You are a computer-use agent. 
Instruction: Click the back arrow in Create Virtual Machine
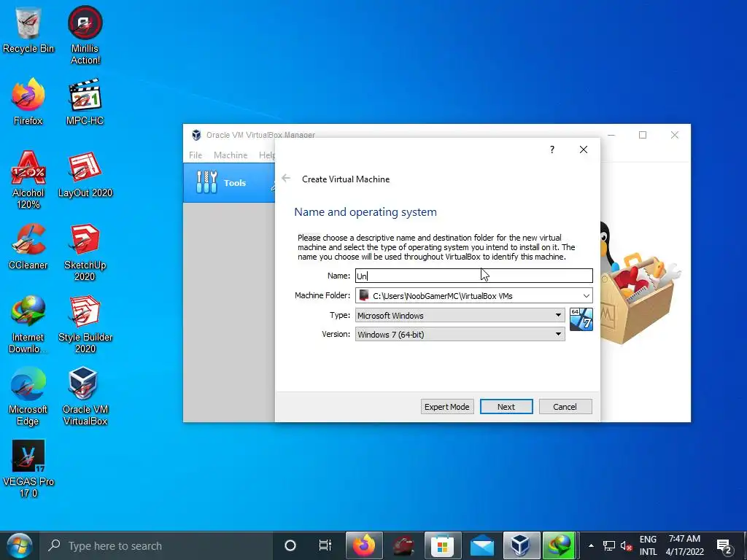[x=286, y=178]
